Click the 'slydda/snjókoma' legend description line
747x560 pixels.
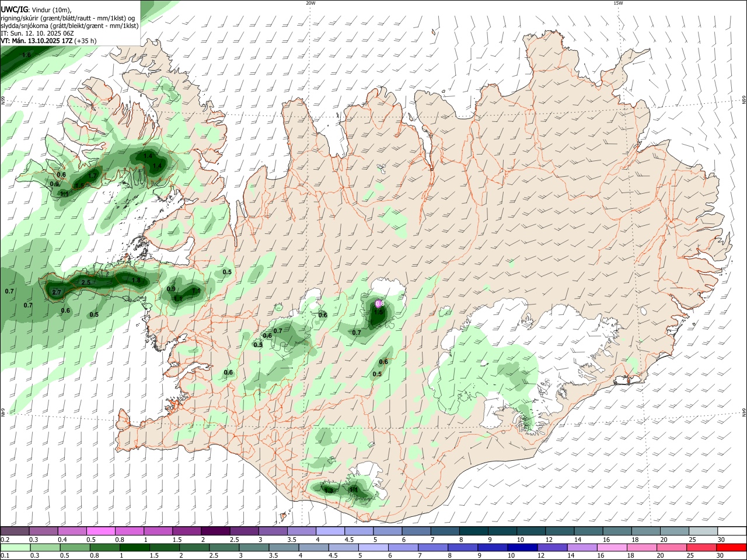[69, 26]
